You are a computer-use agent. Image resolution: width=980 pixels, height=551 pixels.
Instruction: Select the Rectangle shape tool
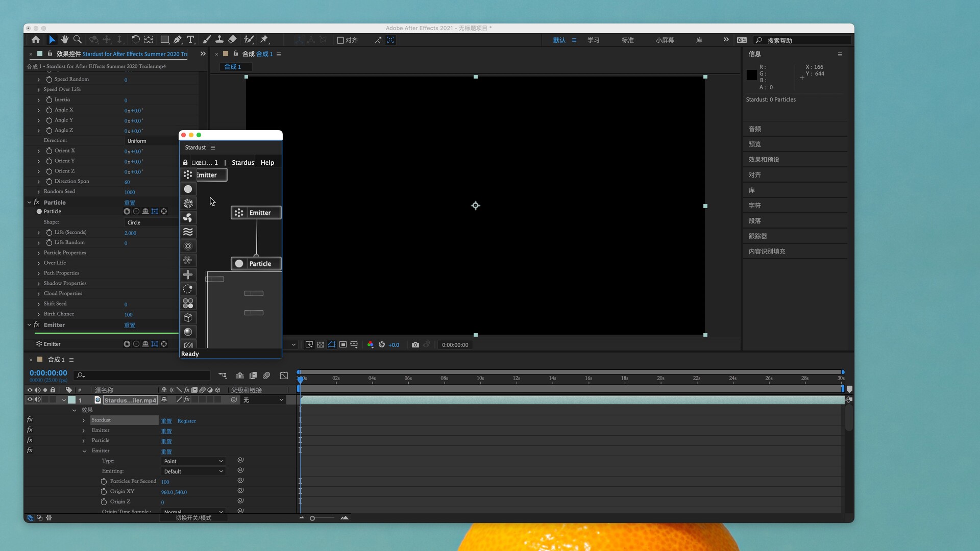click(164, 40)
